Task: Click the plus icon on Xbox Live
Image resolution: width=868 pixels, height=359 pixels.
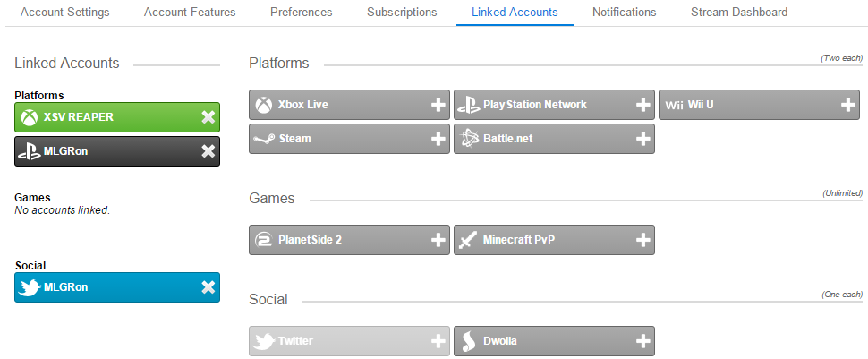Action: tap(438, 105)
